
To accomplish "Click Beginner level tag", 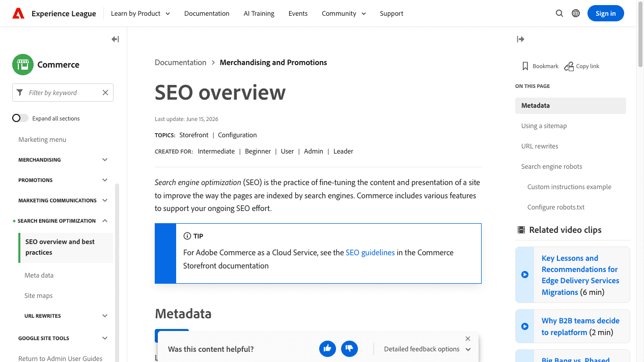I will pyautogui.click(x=258, y=151).
